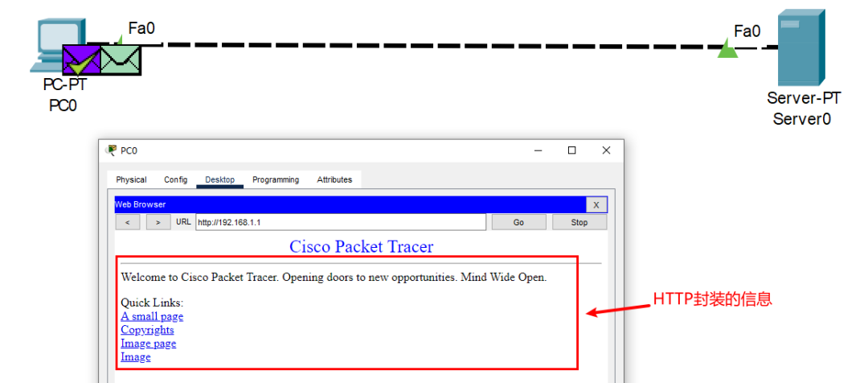
Task: Click the Fa0 label near PC0
Action: coord(141,28)
